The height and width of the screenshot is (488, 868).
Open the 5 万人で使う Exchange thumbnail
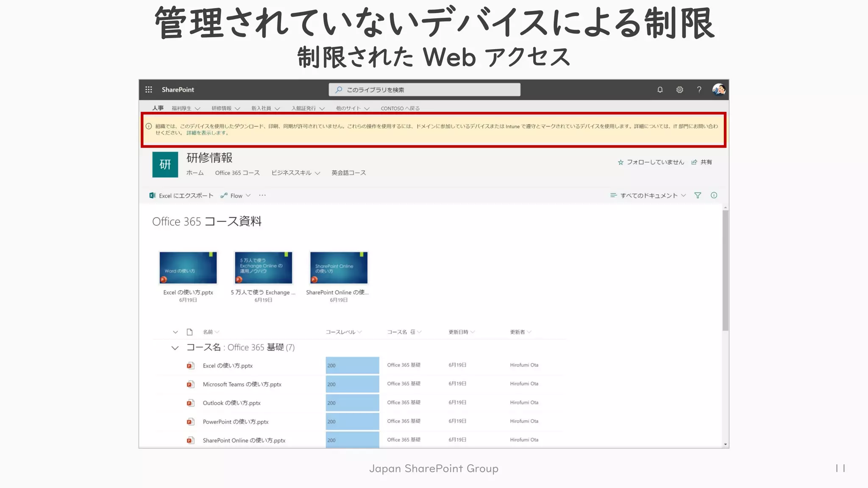coord(263,267)
